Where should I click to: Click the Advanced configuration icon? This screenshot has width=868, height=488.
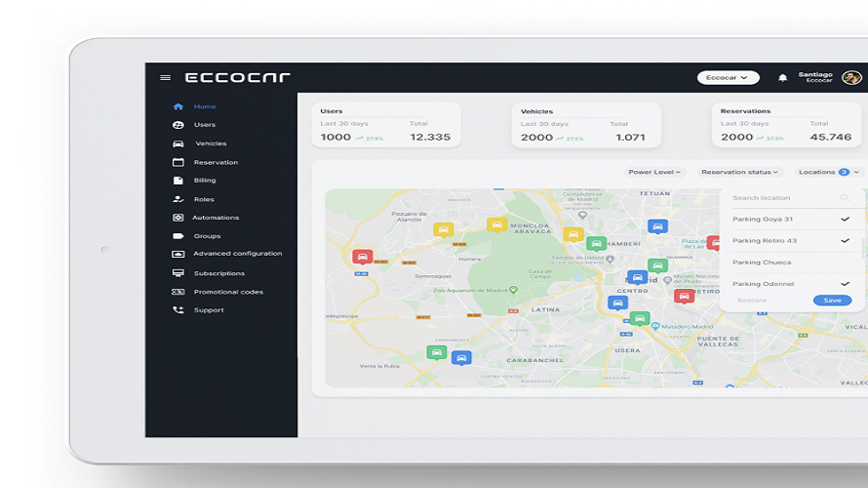tap(178, 254)
